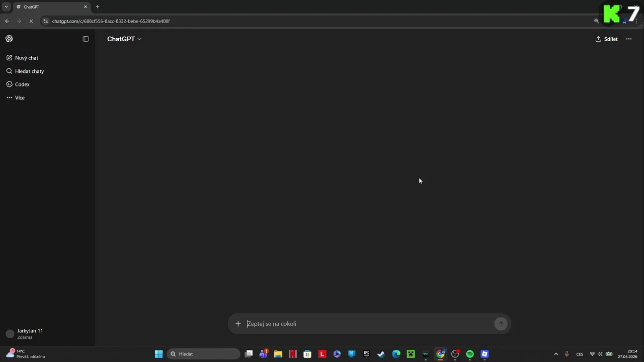Launch Netflix from the taskbar

(x=293, y=354)
